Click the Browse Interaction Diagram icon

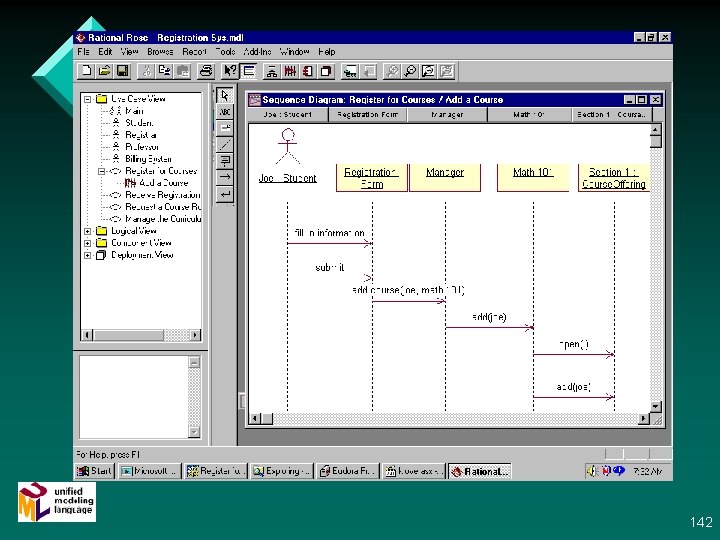(290, 71)
